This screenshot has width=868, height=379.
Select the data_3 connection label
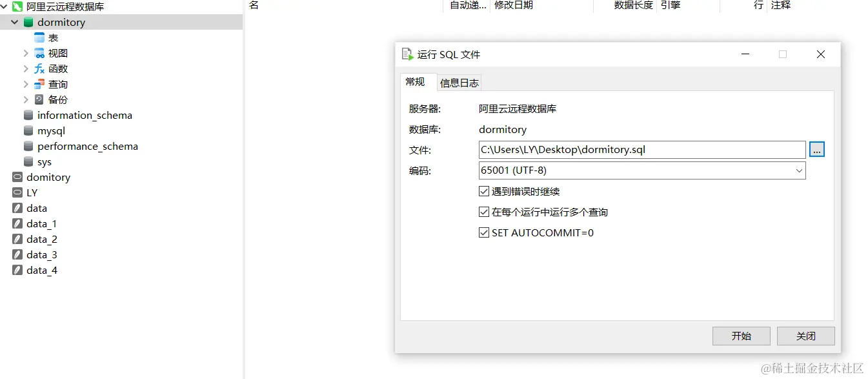pos(42,254)
